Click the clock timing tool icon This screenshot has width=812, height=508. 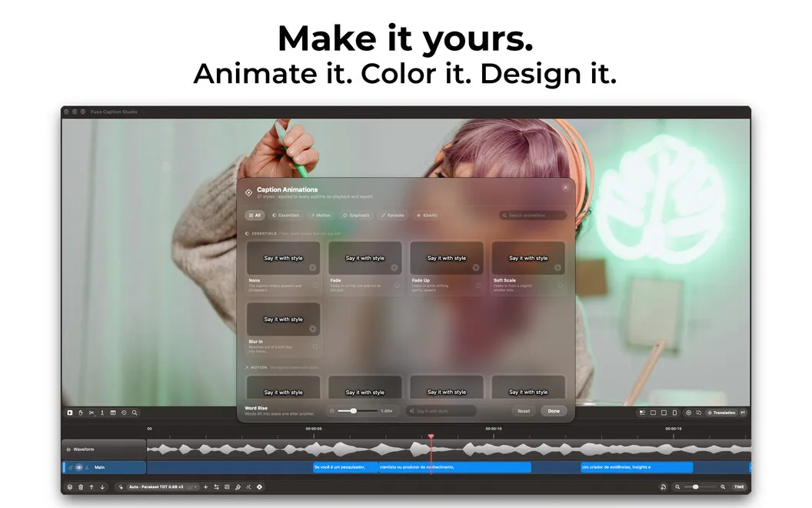click(x=124, y=413)
